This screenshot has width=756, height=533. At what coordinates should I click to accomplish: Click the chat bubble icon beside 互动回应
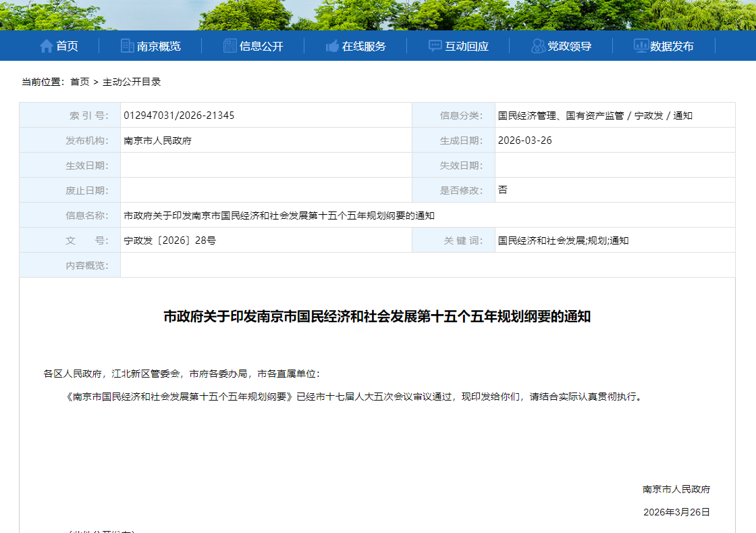[x=435, y=46]
